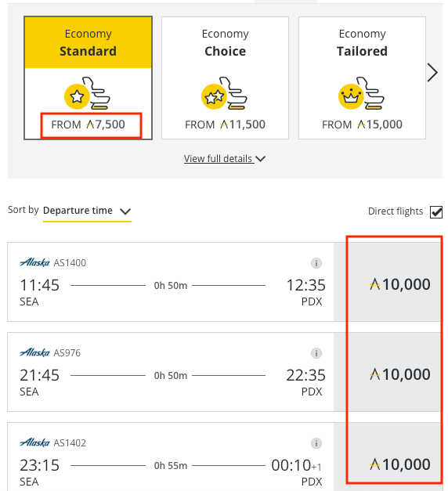
Task: Open info icon for flight AS976
Action: tap(316, 353)
